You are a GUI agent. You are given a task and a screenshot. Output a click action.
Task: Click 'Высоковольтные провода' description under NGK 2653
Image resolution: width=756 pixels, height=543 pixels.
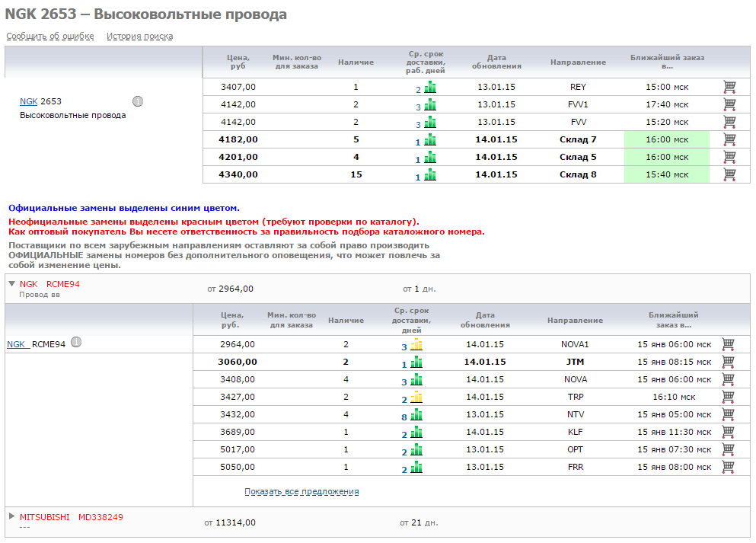coord(73,115)
